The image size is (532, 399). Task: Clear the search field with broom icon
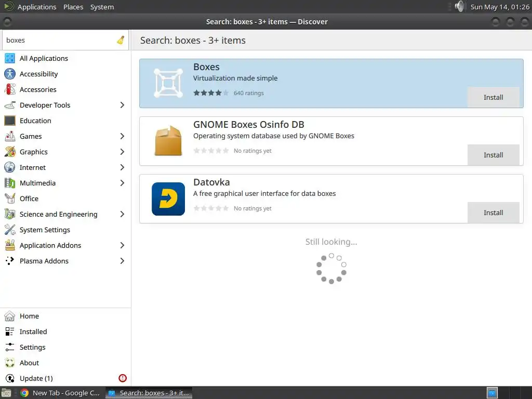coord(121,41)
